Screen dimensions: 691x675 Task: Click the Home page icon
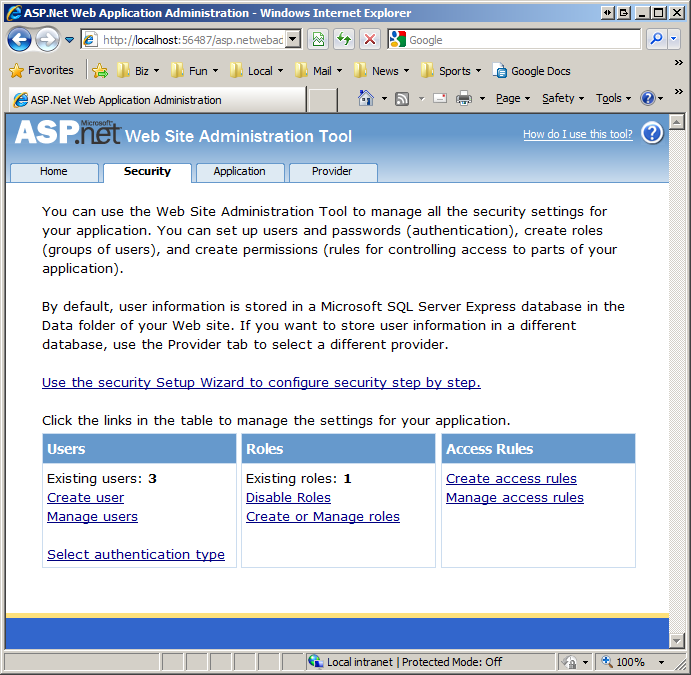366,99
